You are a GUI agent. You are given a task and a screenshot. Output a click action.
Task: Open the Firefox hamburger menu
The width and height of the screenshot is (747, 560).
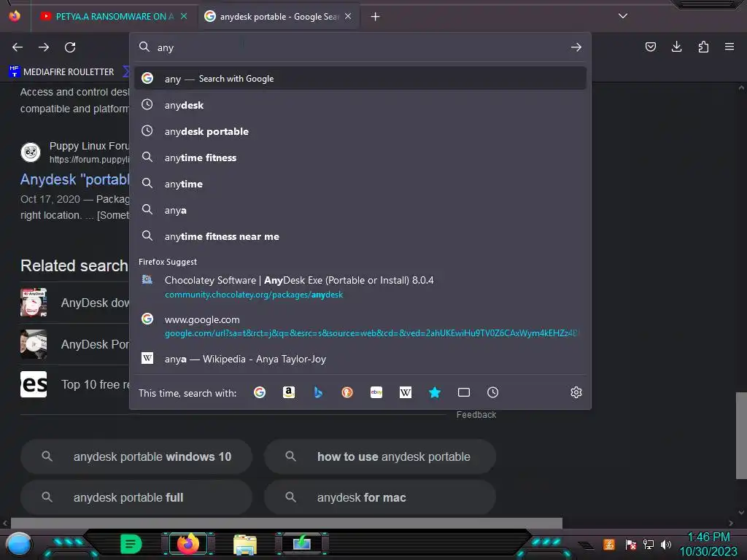click(729, 47)
